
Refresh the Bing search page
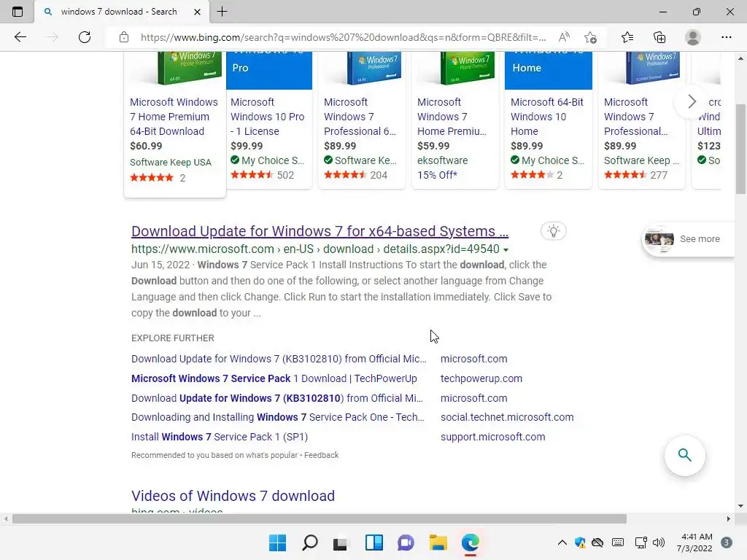point(85,37)
